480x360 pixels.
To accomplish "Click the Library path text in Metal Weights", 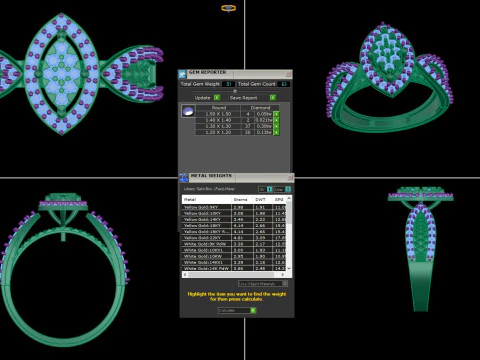I will pyautogui.click(x=209, y=189).
